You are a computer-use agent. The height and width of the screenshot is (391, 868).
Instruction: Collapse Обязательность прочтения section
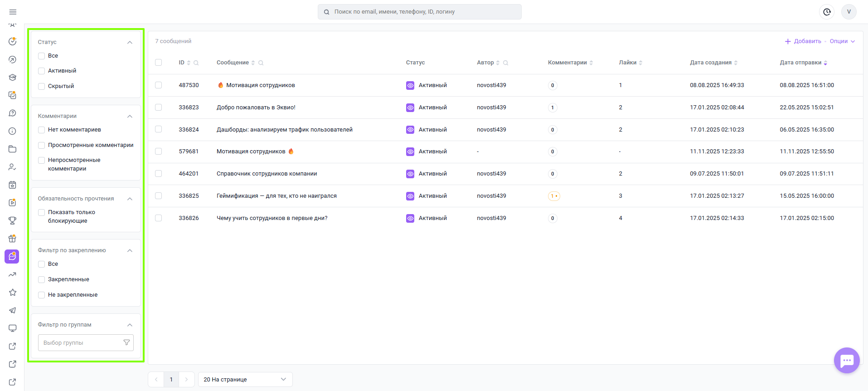coord(130,199)
